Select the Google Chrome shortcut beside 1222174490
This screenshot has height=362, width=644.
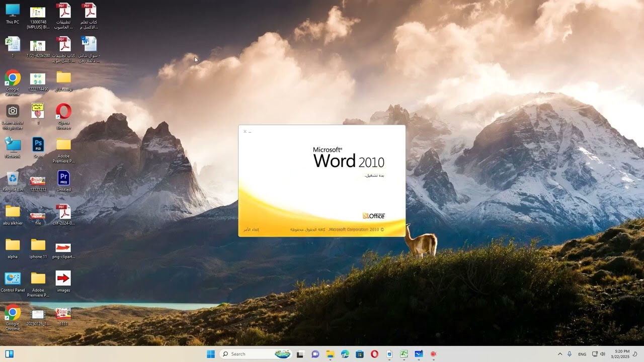[13, 83]
